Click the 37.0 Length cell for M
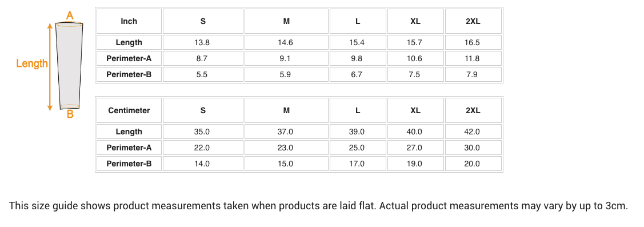644x227 pixels. [286, 132]
